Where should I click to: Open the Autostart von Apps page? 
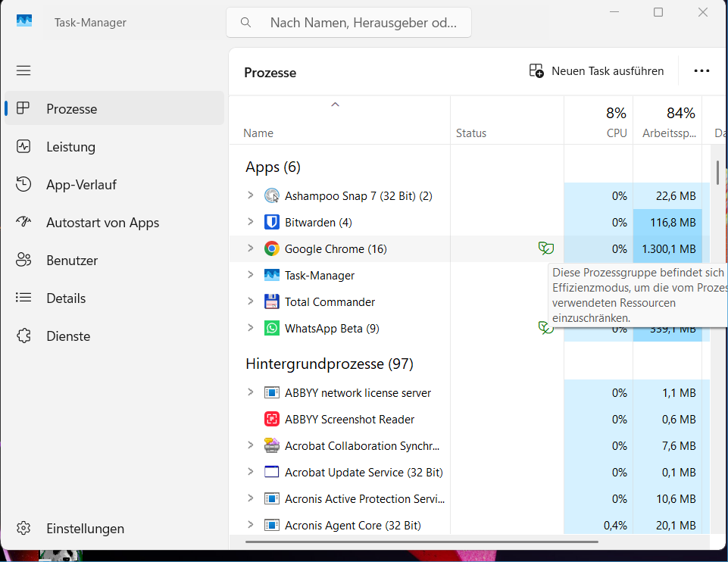[114, 223]
